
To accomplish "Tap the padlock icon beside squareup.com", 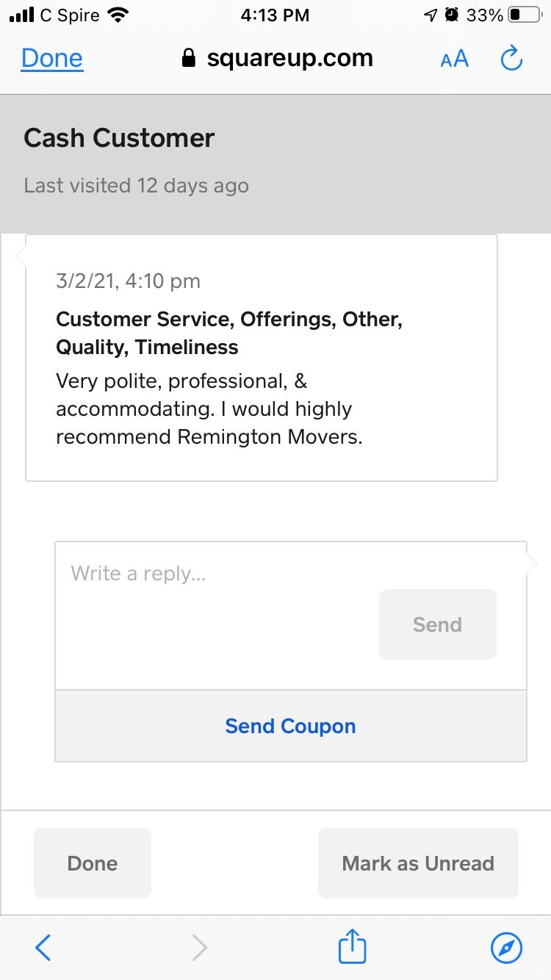I will tap(189, 59).
